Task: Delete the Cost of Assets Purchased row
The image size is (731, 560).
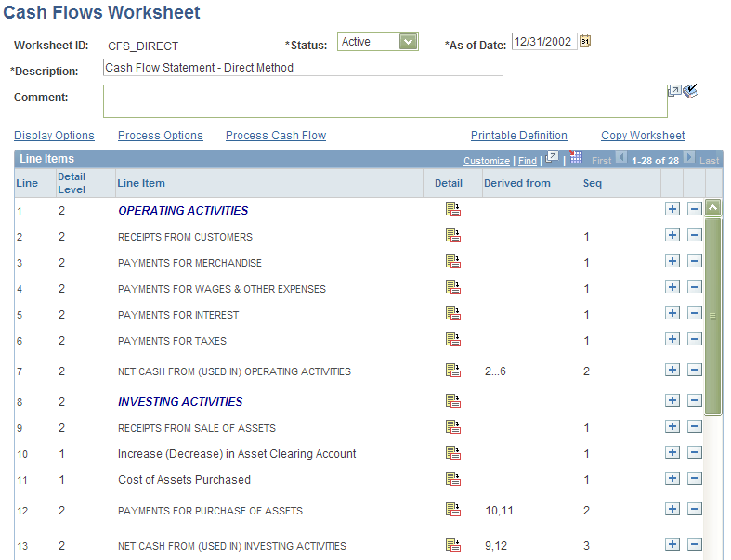Action: [694, 479]
